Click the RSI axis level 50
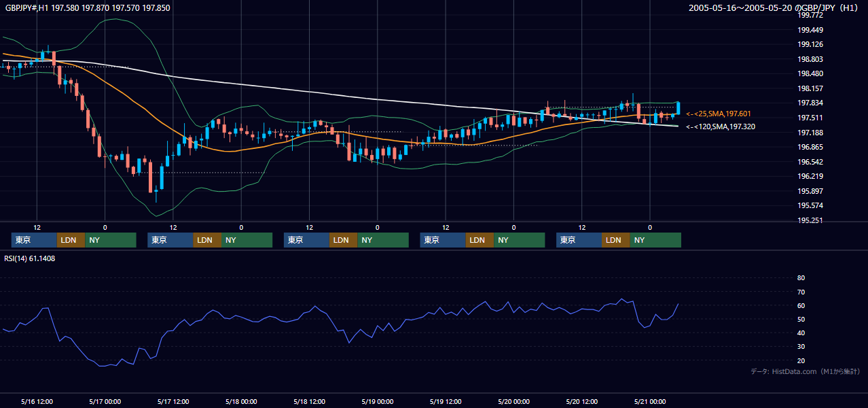Viewport: 868px width, 408px height. pos(801,319)
